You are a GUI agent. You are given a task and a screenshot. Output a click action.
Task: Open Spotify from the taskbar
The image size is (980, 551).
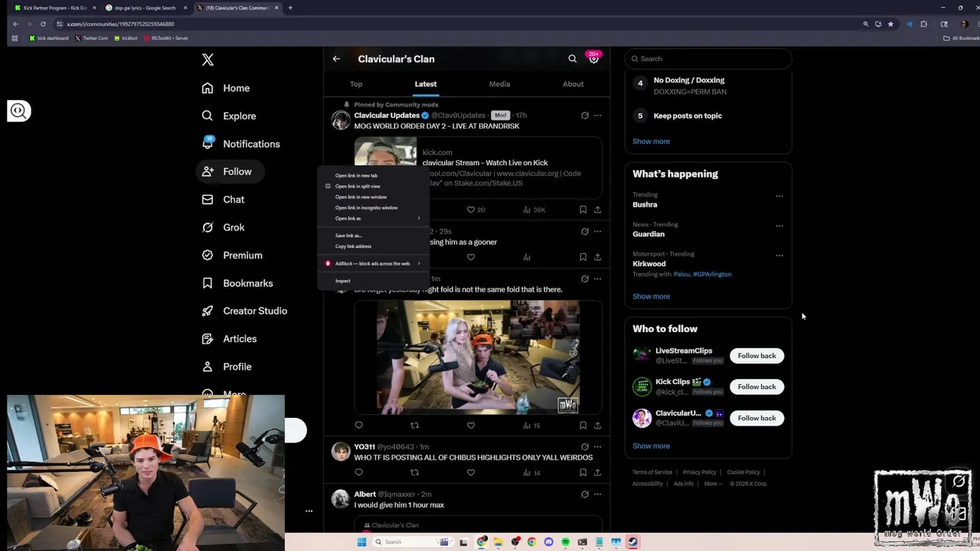tap(565, 542)
